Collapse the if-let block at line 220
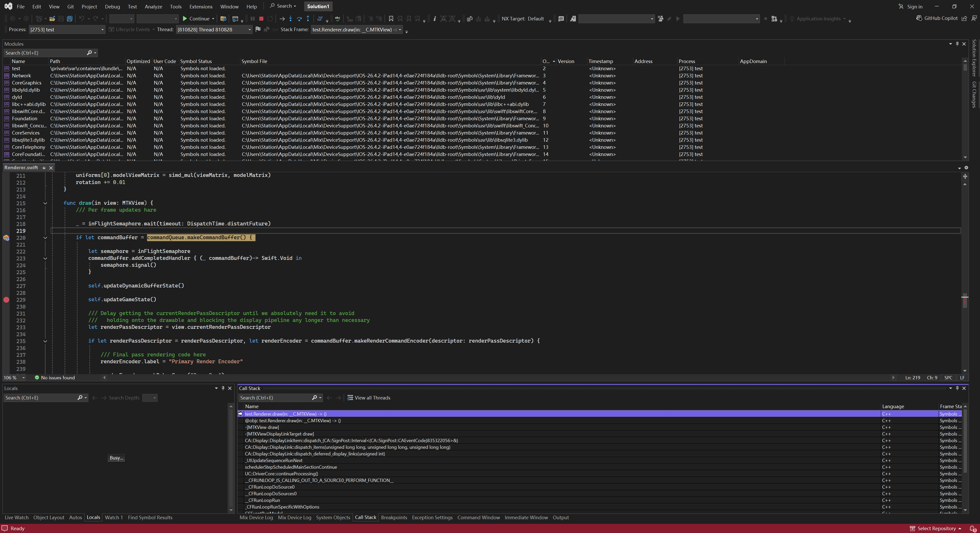The height and width of the screenshot is (533, 980). (45, 238)
